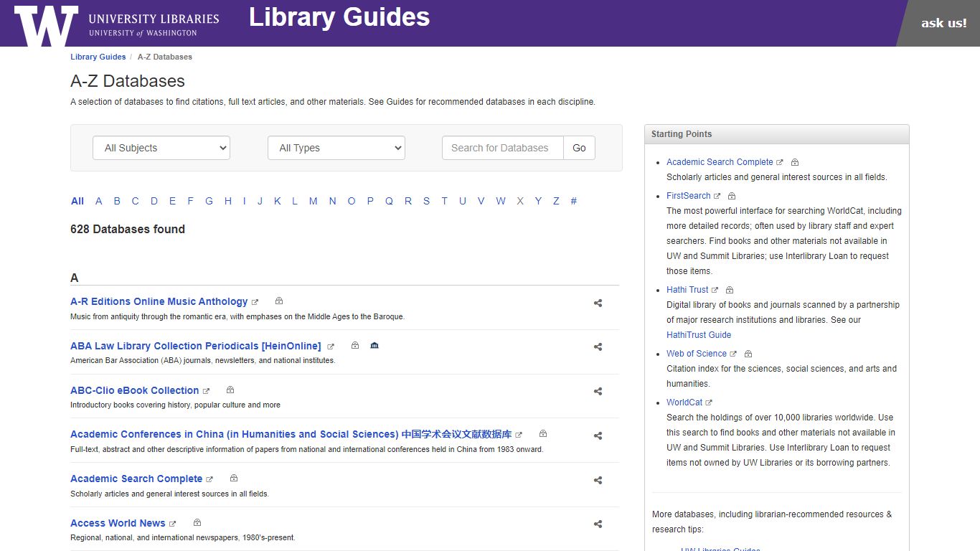The height and width of the screenshot is (551, 980).
Task: Open the Library Guides breadcrumb link
Action: [98, 57]
